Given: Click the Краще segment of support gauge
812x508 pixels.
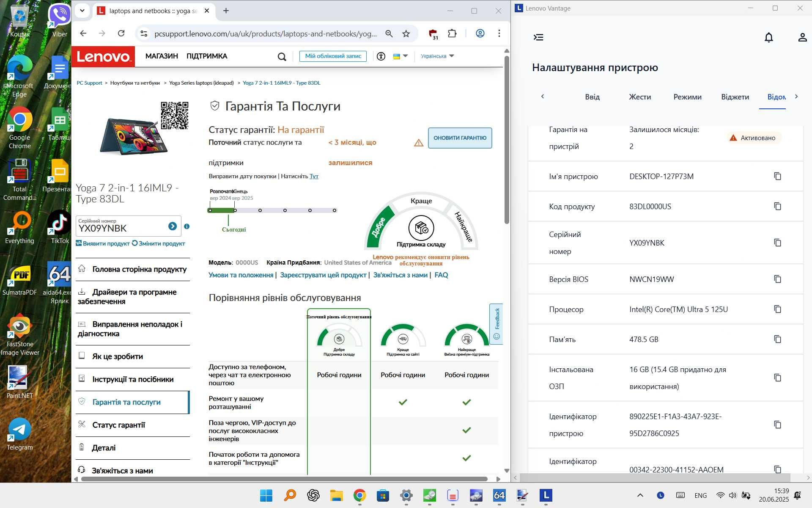Looking at the screenshot, I should (421, 201).
